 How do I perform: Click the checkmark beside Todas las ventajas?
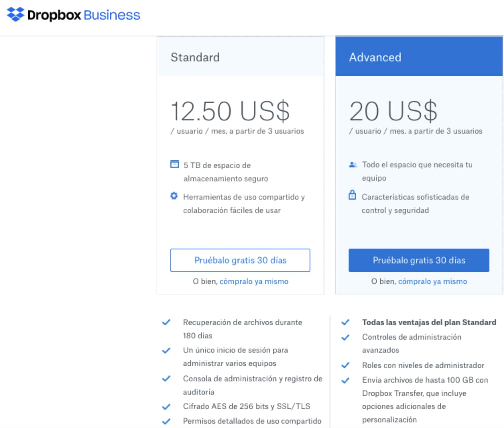[345, 322]
